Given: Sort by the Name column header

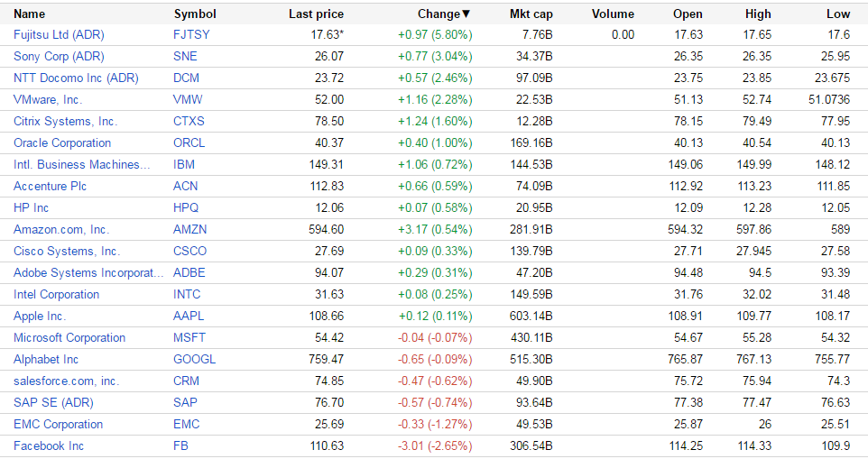Looking at the screenshot, I should pos(29,14).
